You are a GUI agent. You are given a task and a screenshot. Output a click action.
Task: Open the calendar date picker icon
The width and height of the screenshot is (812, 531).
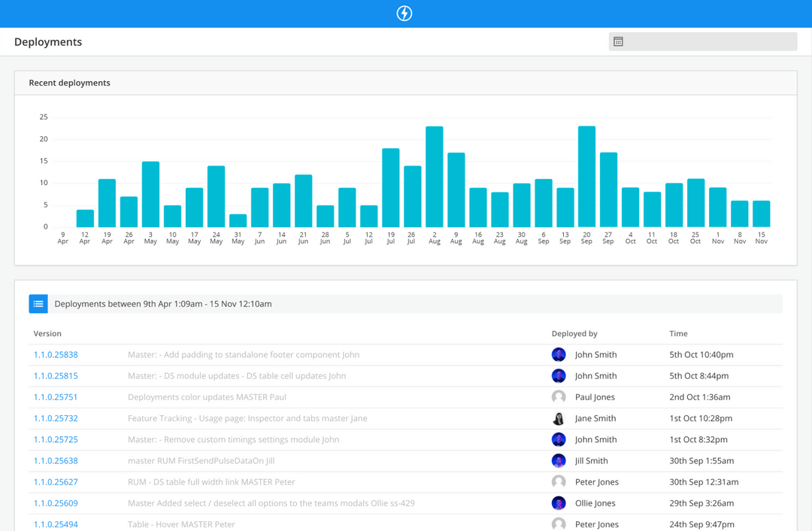pos(620,41)
